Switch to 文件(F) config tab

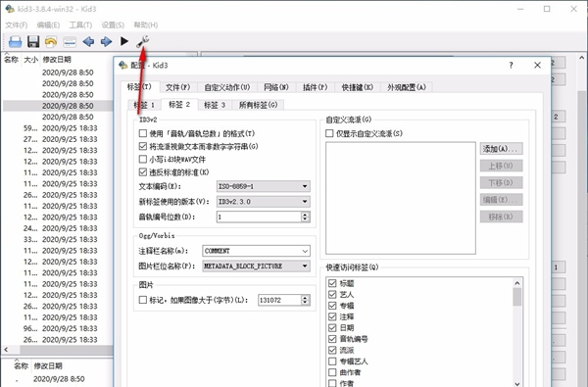(x=177, y=87)
